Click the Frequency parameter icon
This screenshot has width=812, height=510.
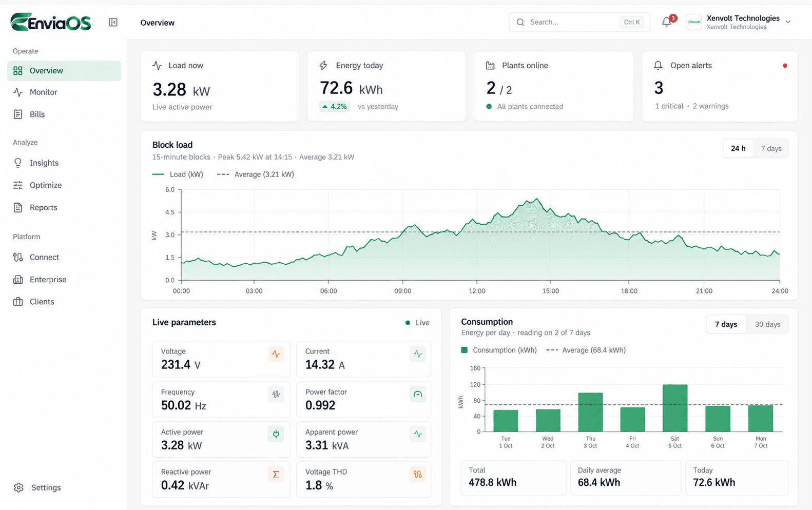[276, 394]
